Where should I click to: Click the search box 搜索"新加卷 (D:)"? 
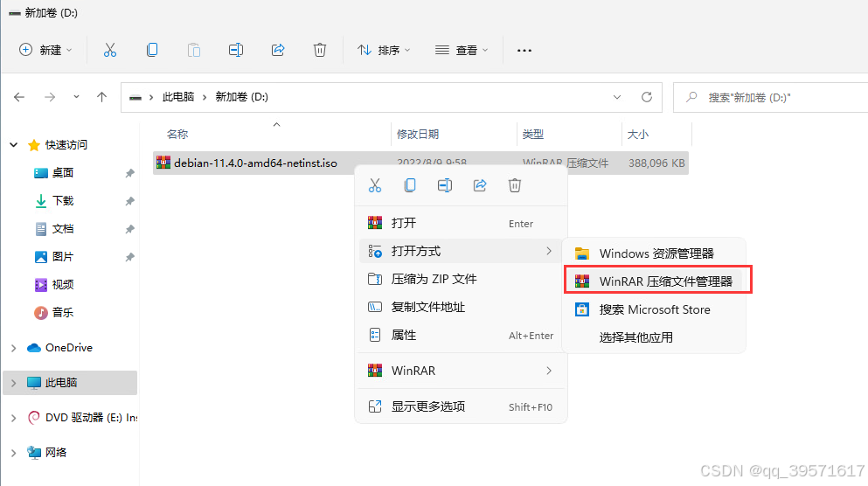[771, 97]
